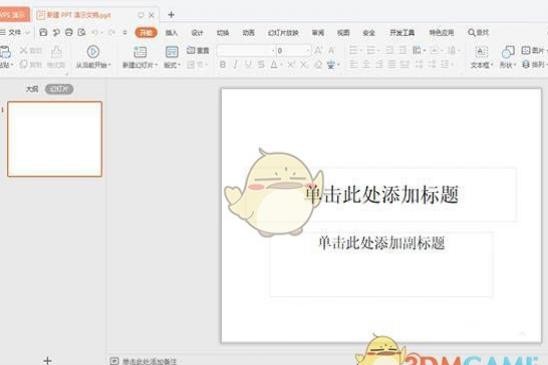Open the font size box showing 0
Screen dimensions: 548x365
tap(293, 51)
